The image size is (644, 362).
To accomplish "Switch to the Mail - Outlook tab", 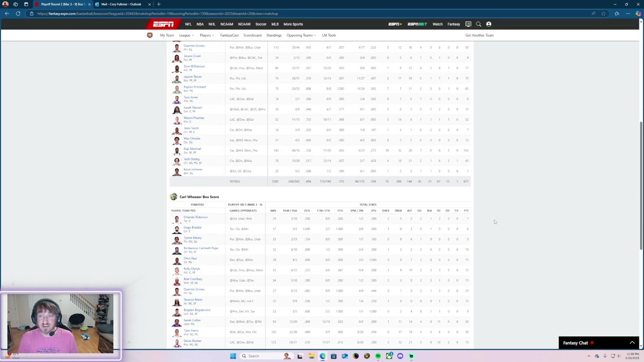I will pos(121,4).
